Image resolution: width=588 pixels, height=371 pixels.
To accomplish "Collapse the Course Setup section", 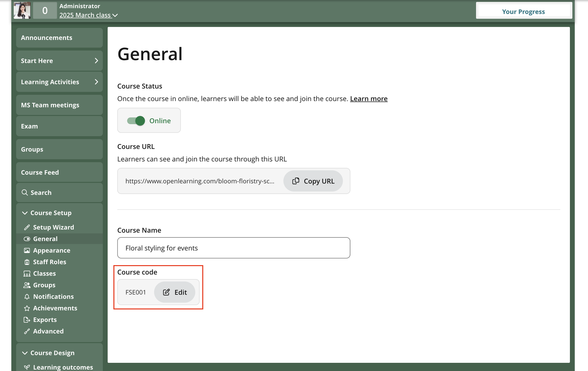I will 25,213.
